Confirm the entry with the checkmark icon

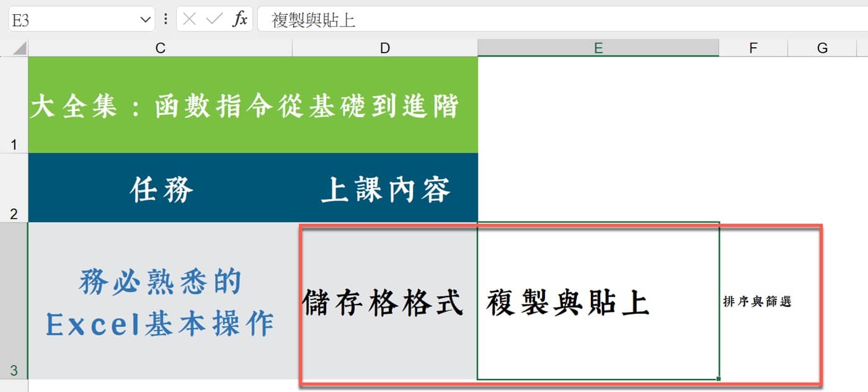pos(215,19)
